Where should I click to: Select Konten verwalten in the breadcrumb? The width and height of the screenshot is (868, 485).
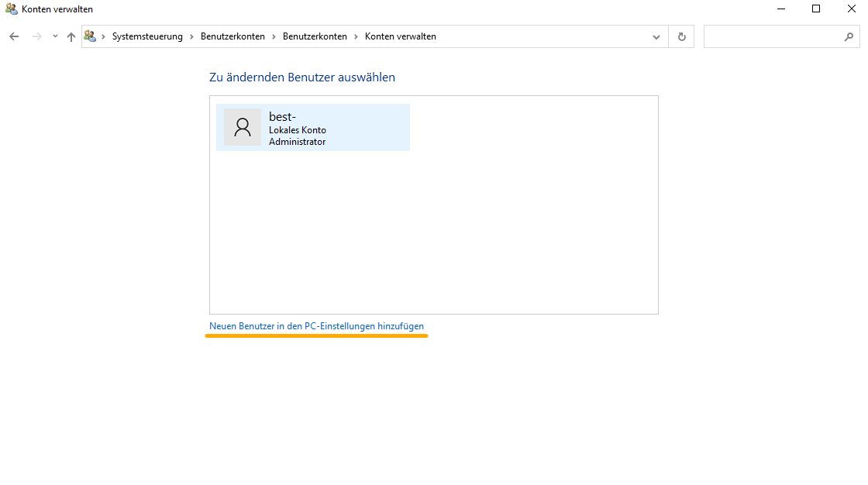(400, 36)
